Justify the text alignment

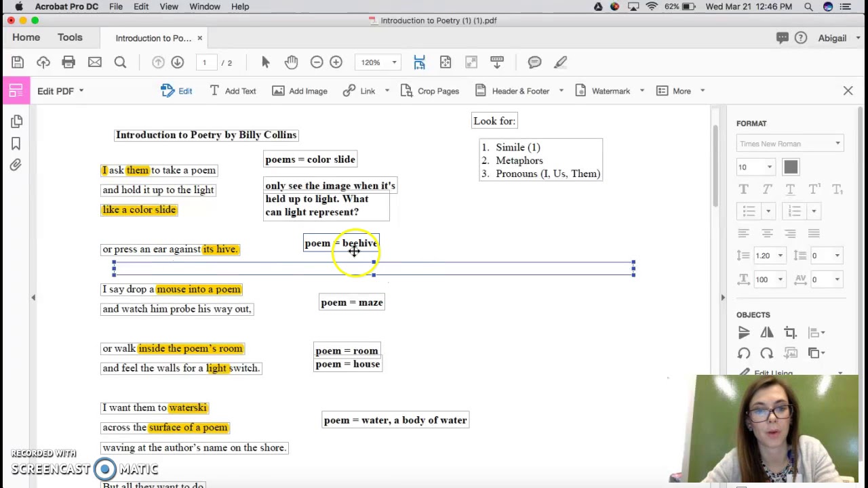[x=814, y=234]
